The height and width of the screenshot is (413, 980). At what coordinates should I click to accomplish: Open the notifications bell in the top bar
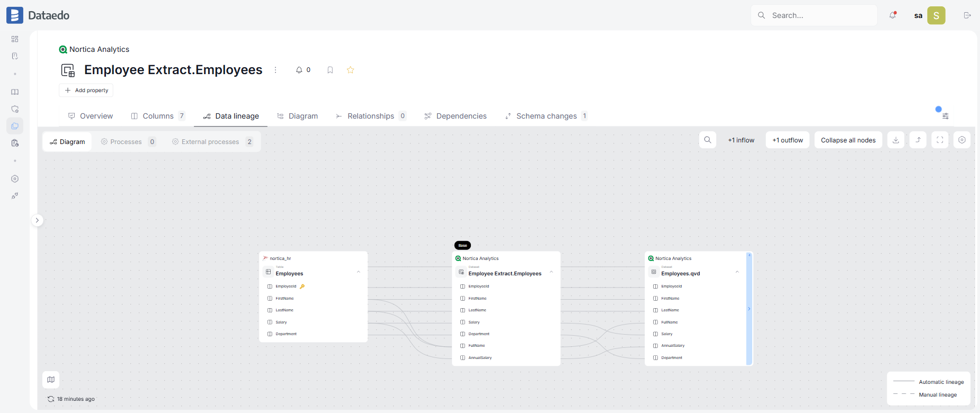893,15
